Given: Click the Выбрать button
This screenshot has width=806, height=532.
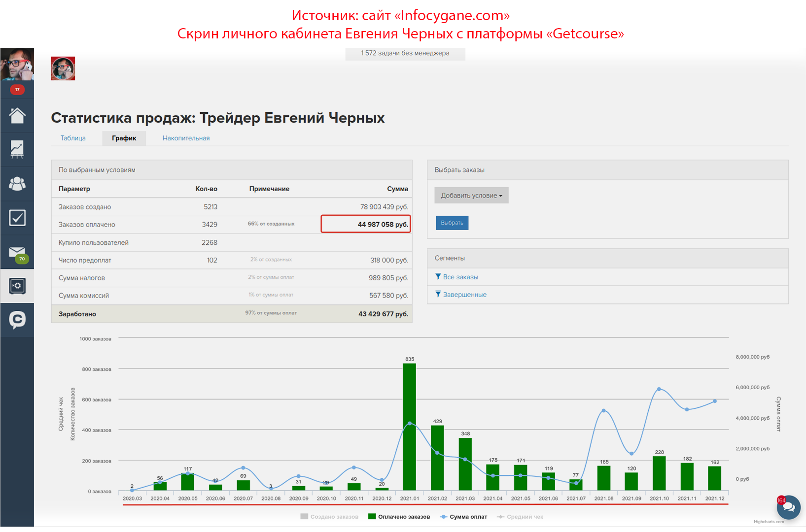Looking at the screenshot, I should click(x=452, y=223).
